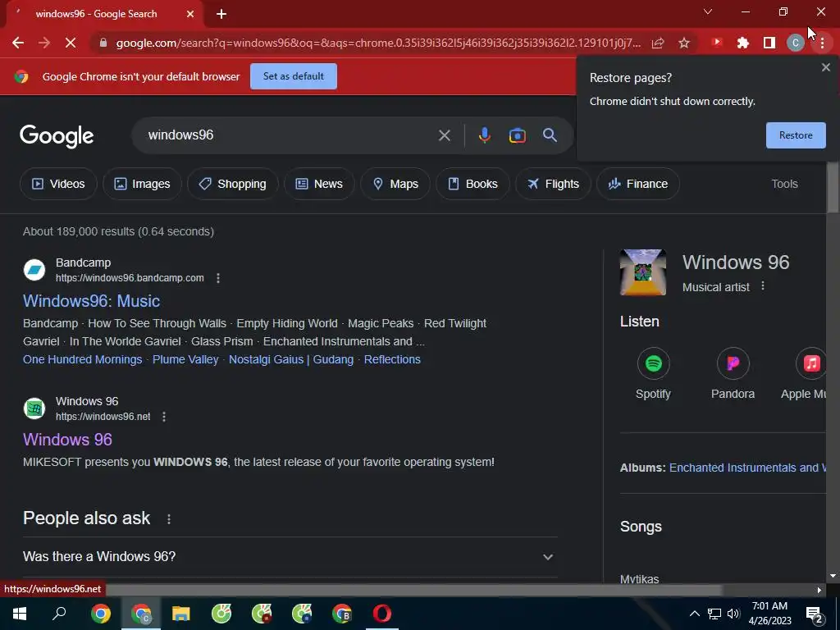Go to the Google homepage logo

pos(57,136)
